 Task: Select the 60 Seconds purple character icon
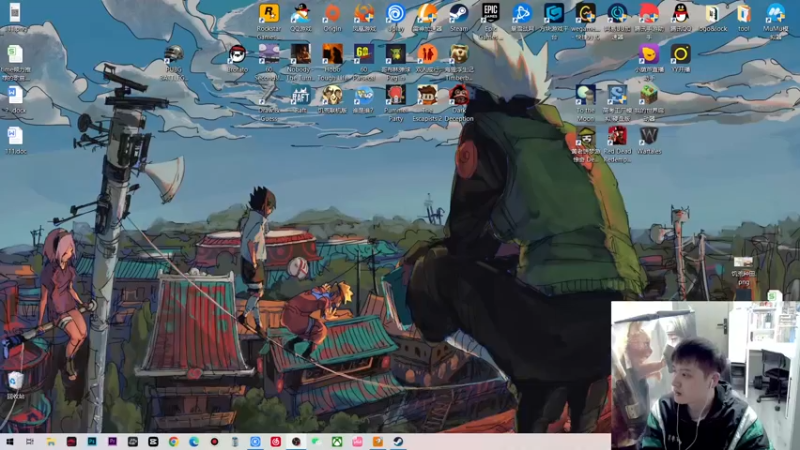pyautogui.click(x=269, y=54)
